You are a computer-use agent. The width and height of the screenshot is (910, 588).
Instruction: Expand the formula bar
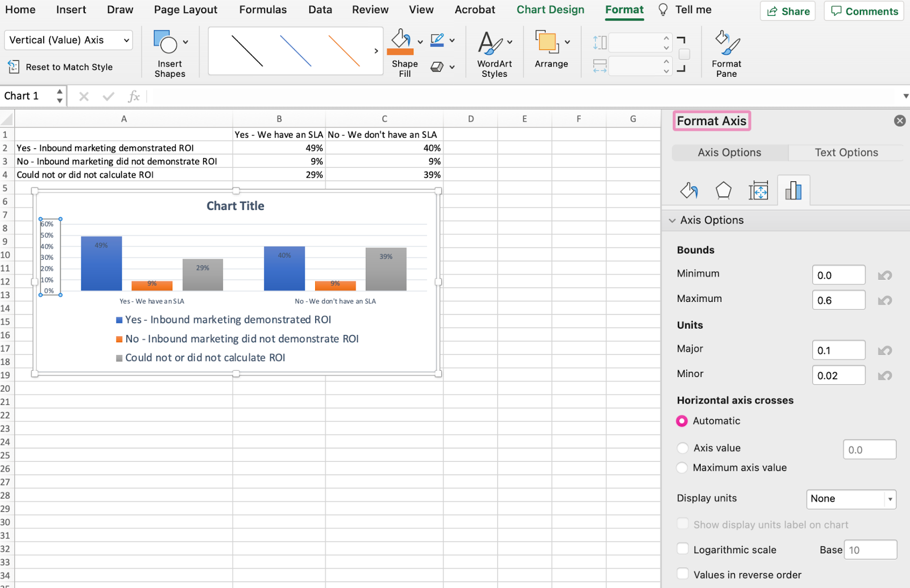pyautogui.click(x=905, y=96)
